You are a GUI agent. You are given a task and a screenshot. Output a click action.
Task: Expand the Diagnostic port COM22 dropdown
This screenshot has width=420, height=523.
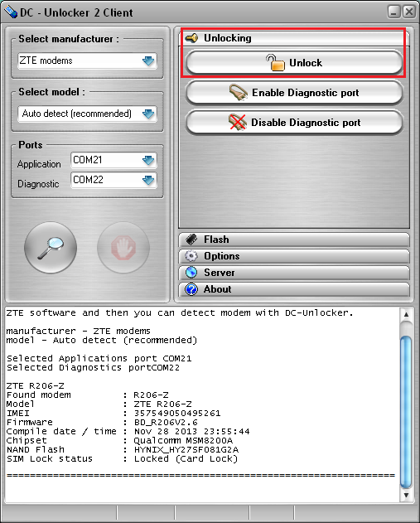[x=148, y=180]
